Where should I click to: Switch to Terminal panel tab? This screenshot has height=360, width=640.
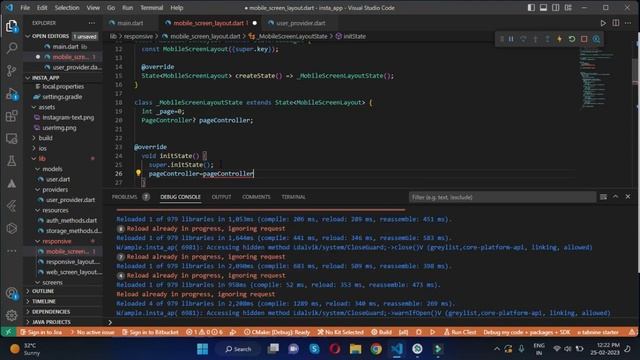point(293,197)
